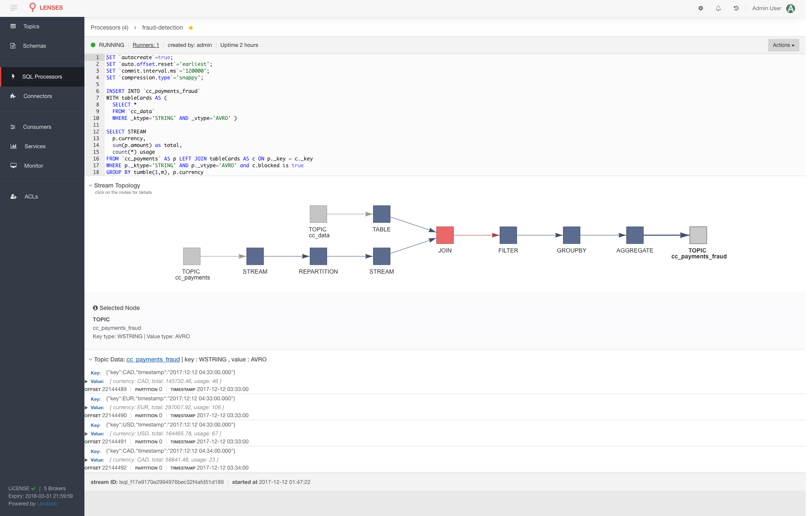Click the FILTER node in topology

pyautogui.click(x=508, y=235)
